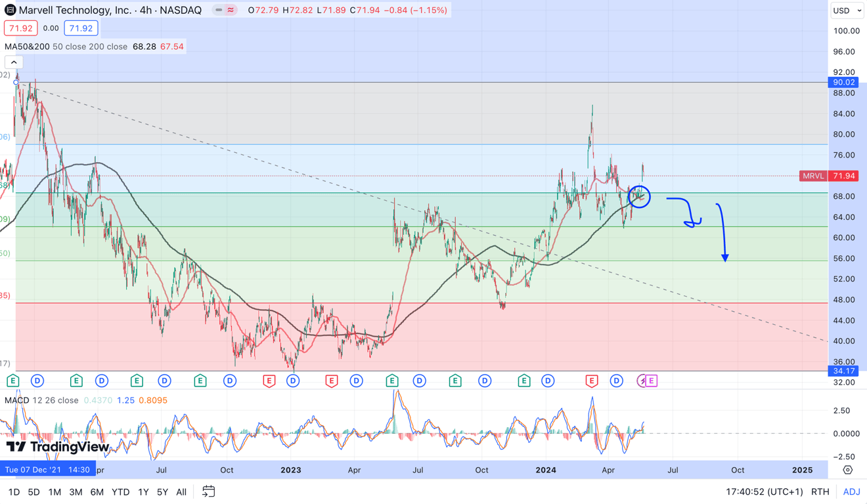
Task: Open dividend marker above Oct 2023 label
Action: coord(485,381)
